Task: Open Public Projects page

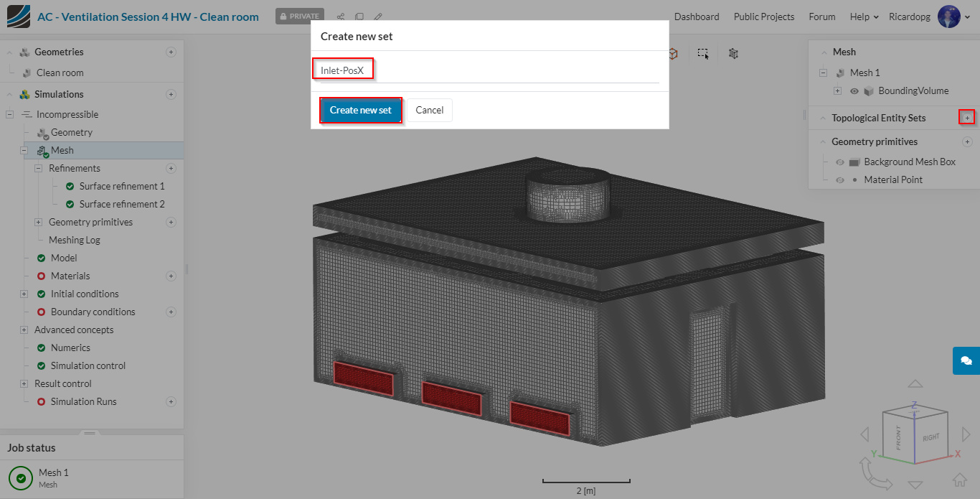Action: (x=764, y=17)
